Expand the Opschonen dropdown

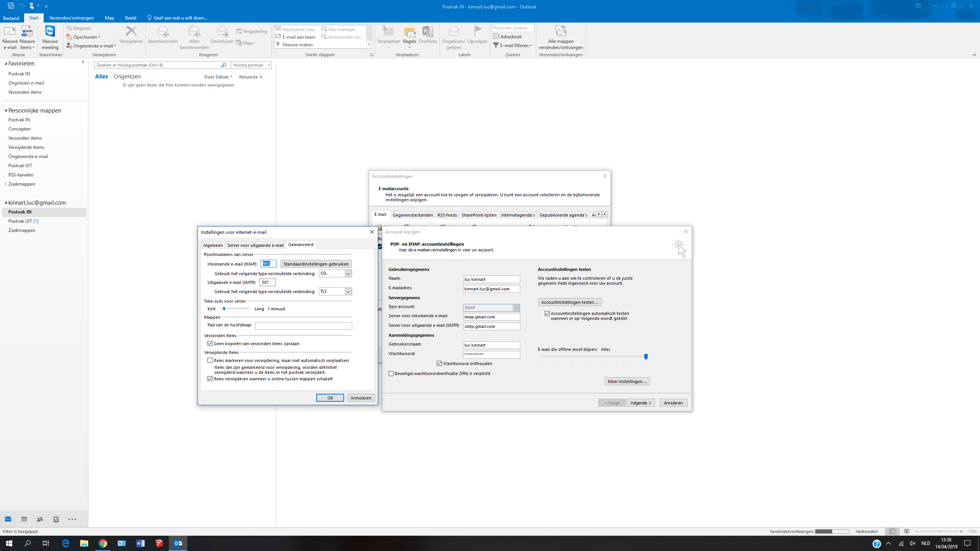pyautogui.click(x=83, y=37)
